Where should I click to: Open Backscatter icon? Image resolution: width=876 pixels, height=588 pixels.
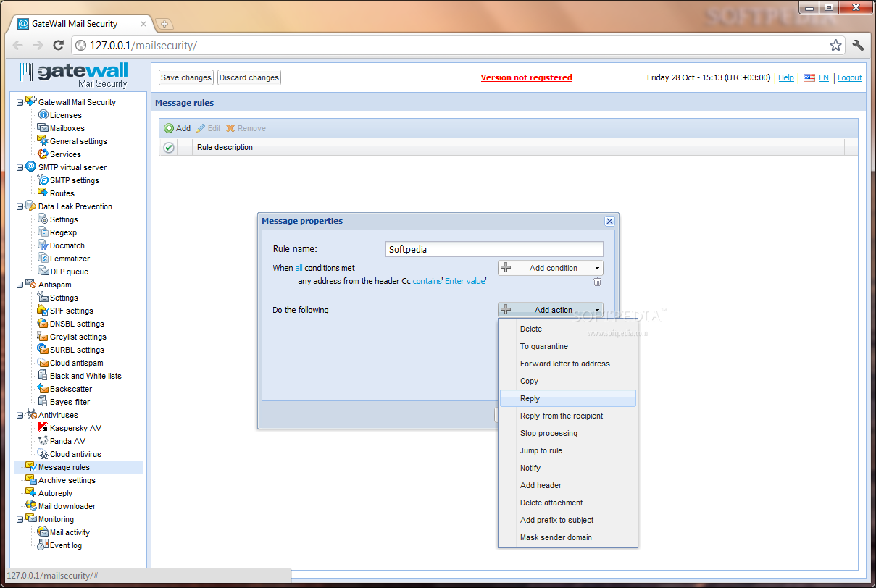tap(43, 389)
